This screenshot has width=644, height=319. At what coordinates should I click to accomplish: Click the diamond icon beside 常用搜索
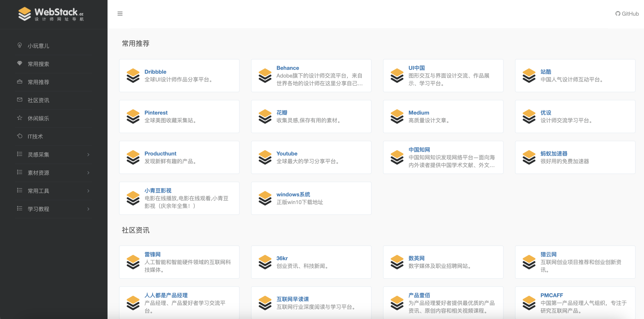(x=20, y=63)
